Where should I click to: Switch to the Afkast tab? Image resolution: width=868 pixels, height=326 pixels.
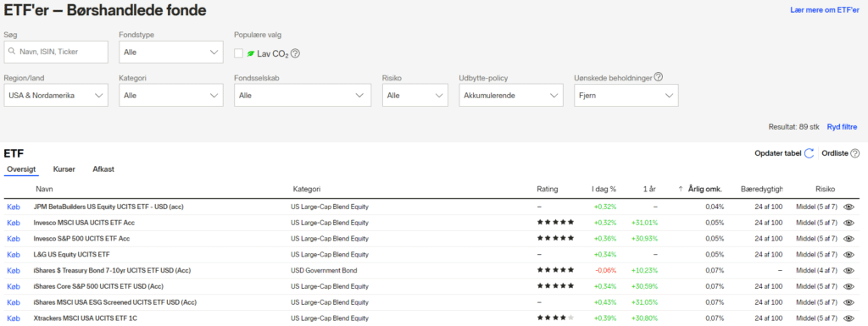pyautogui.click(x=103, y=169)
